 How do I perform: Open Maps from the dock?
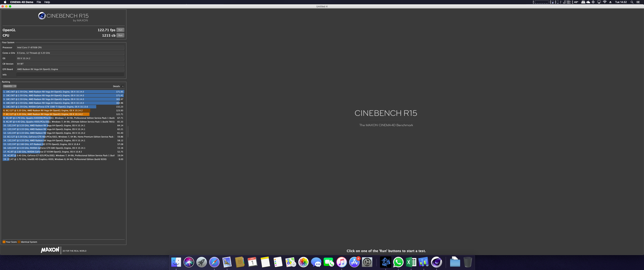point(291,262)
